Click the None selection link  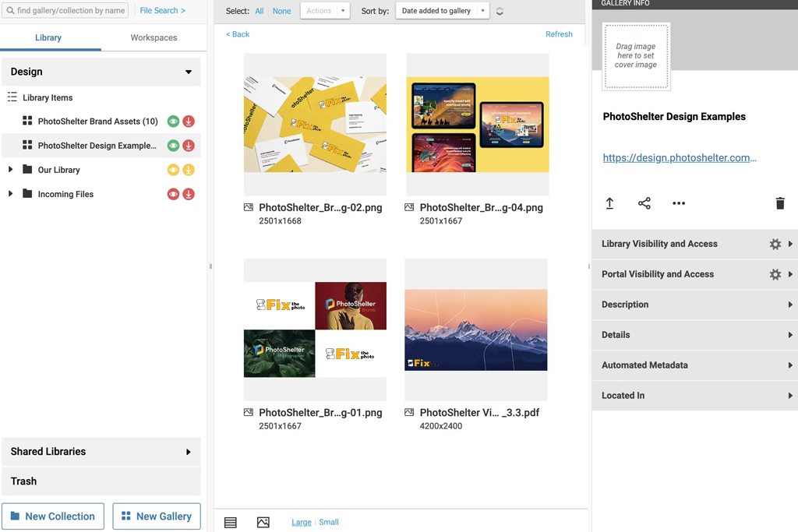click(281, 11)
